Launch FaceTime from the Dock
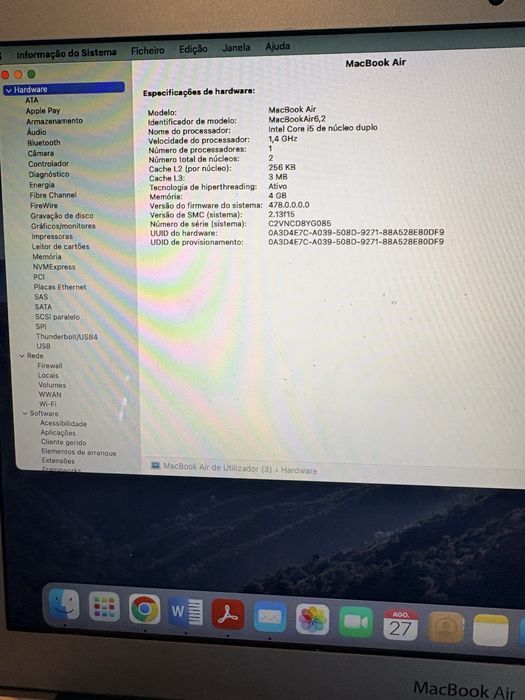 tap(356, 622)
